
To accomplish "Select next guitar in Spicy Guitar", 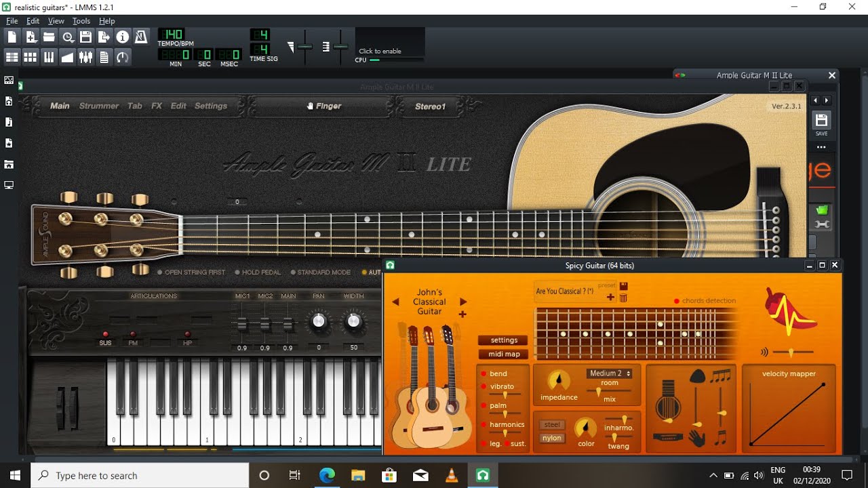I will pyautogui.click(x=463, y=302).
